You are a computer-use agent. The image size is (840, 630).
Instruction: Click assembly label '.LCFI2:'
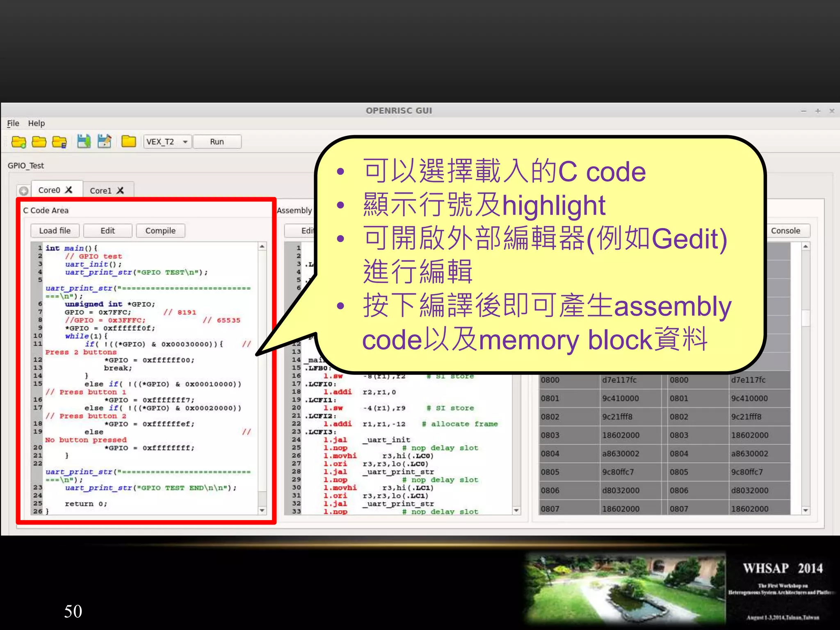[x=320, y=416]
